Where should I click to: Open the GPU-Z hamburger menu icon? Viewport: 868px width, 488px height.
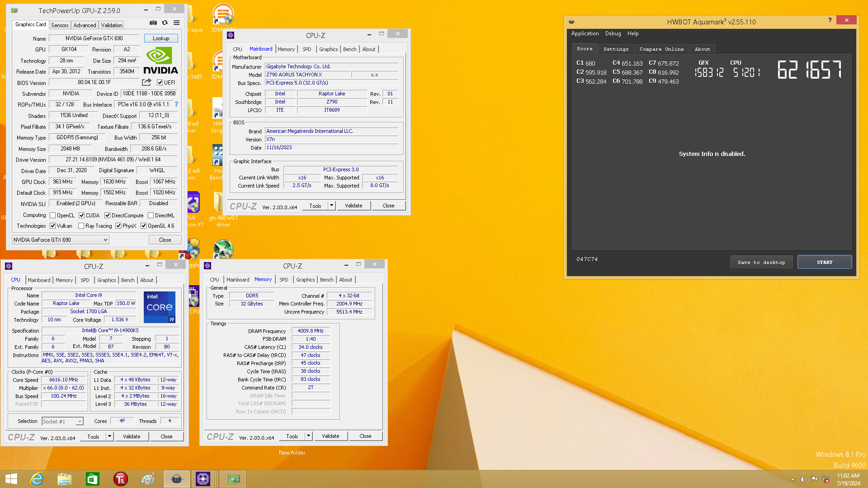[x=177, y=23]
